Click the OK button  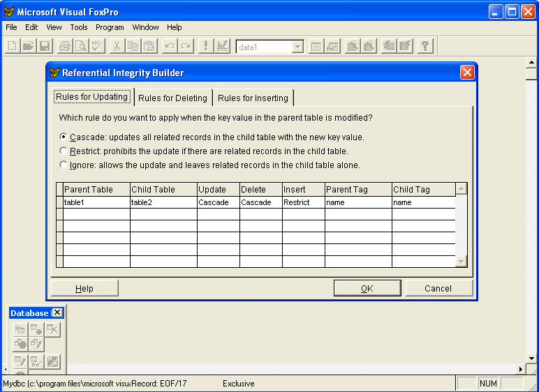[367, 288]
